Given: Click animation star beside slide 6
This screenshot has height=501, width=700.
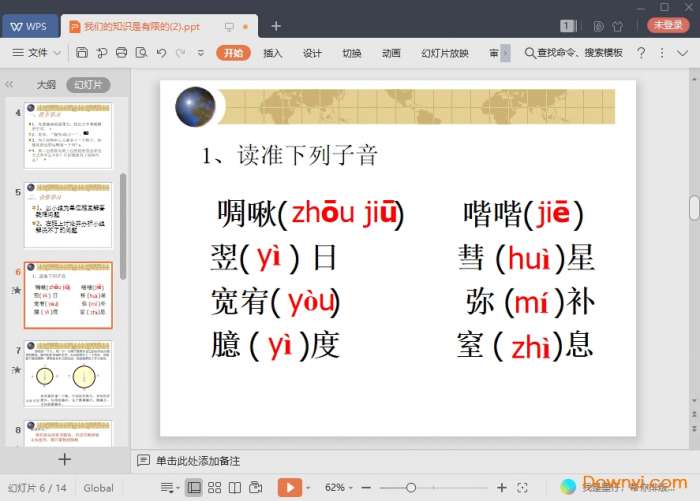Looking at the screenshot, I should tap(17, 290).
